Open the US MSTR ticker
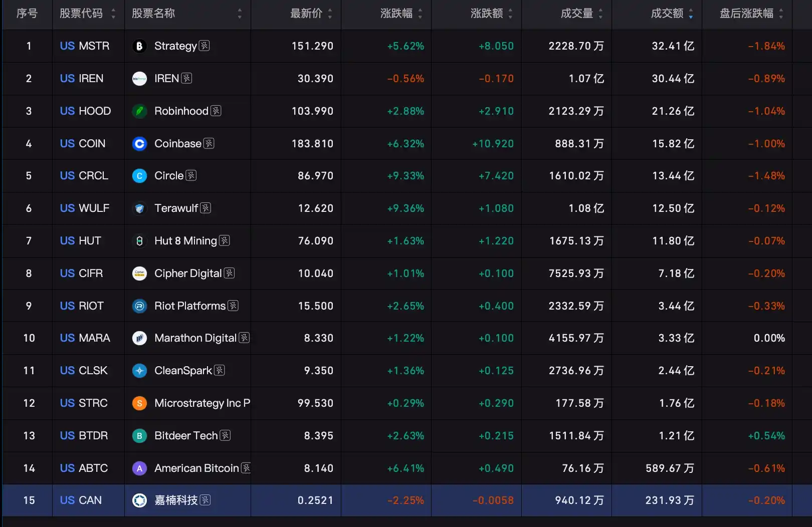Screen dimensions: 812x527 (x=85, y=46)
